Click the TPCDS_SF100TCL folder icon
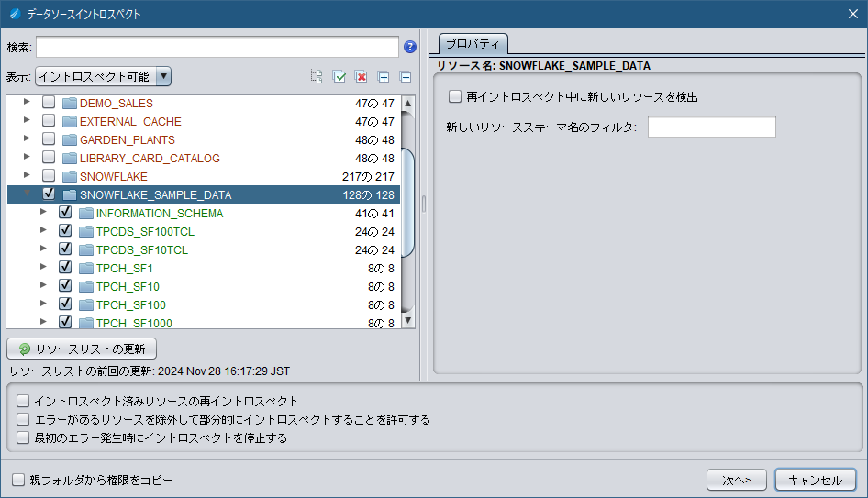The image size is (868, 498). [86, 231]
